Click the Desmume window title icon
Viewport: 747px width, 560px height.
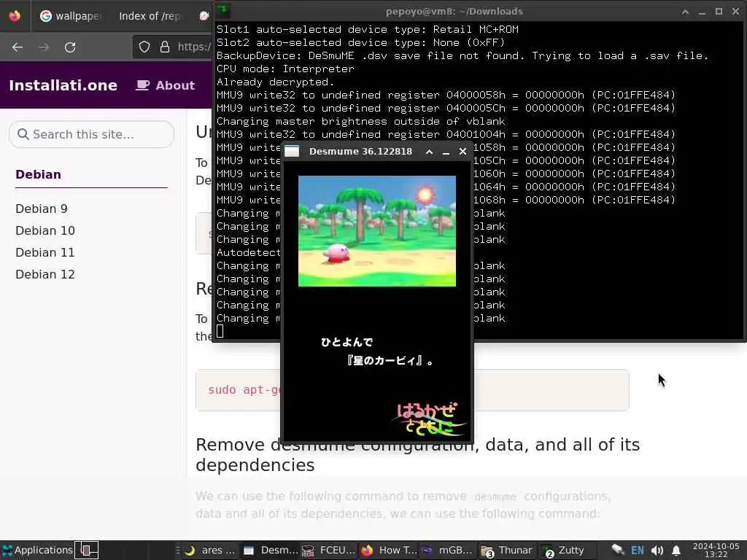292,152
